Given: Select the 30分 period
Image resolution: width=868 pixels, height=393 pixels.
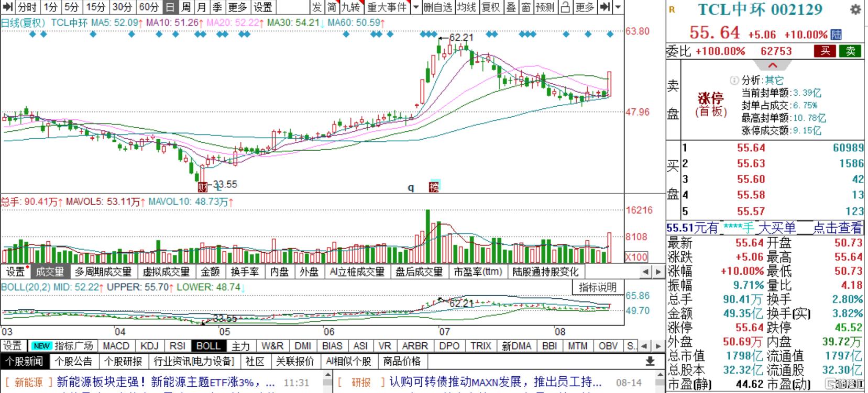Looking at the screenshot, I should [122, 7].
